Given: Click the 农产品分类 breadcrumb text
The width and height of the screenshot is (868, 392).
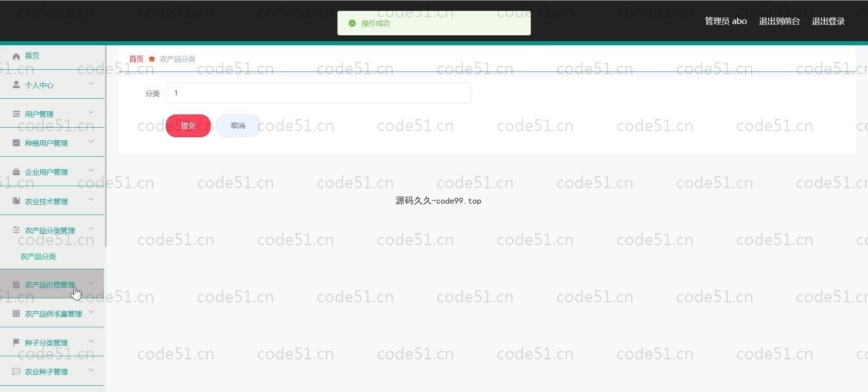Looking at the screenshot, I should [178, 59].
